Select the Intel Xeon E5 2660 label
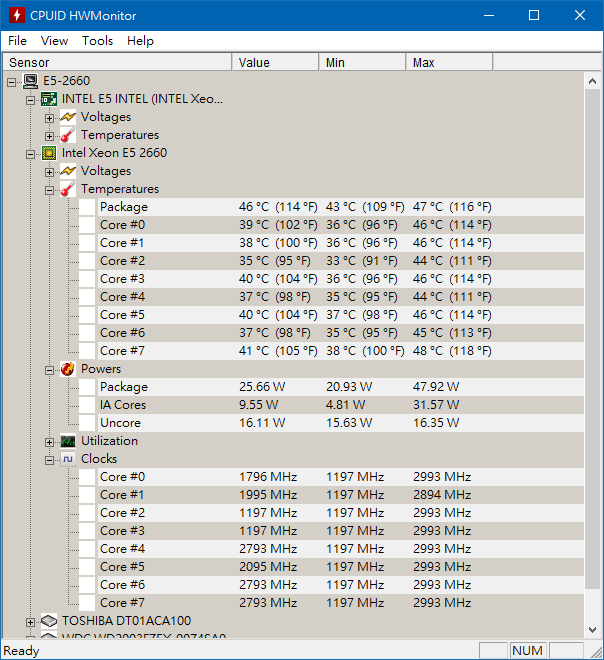The height and width of the screenshot is (660, 604). 114,153
